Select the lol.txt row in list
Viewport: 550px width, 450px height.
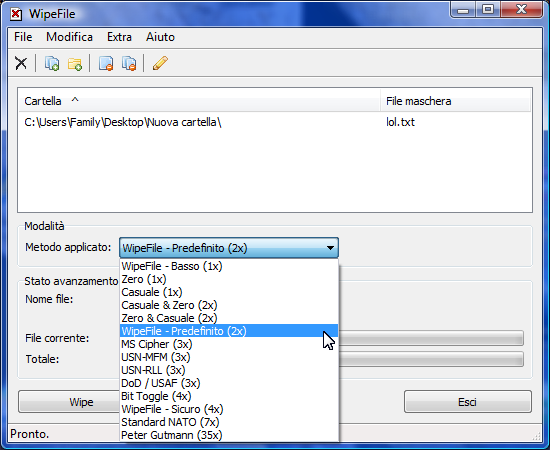[275, 122]
